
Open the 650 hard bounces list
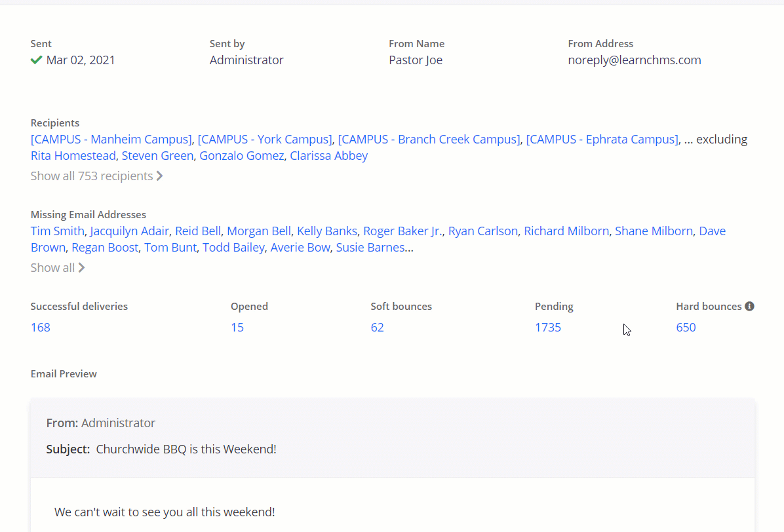coord(686,328)
